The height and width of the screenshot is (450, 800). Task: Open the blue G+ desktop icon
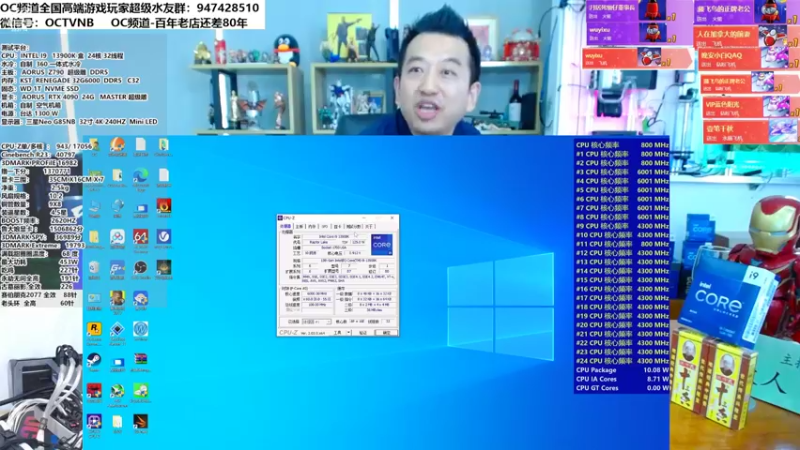tap(117, 267)
